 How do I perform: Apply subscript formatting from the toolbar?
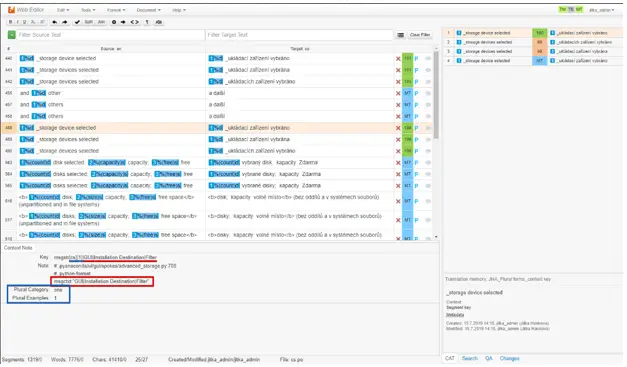(x=33, y=22)
